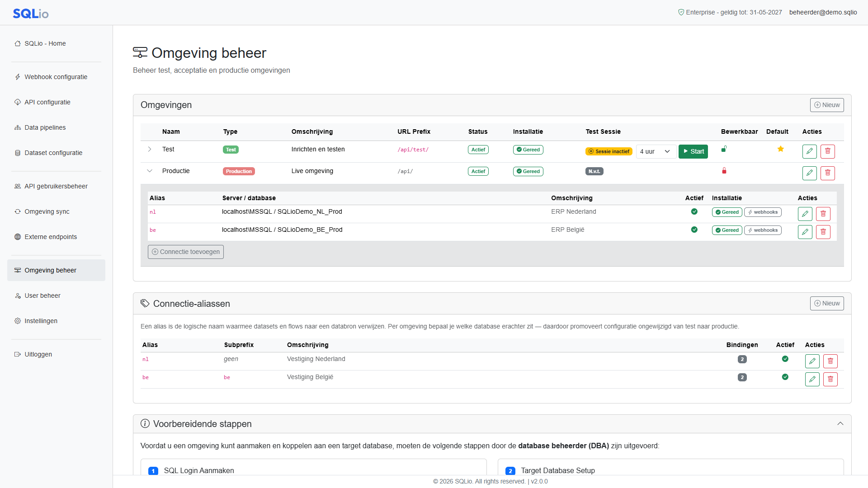The width and height of the screenshot is (868, 488).
Task: Open API gebruikersbeheer page
Action: 56,186
